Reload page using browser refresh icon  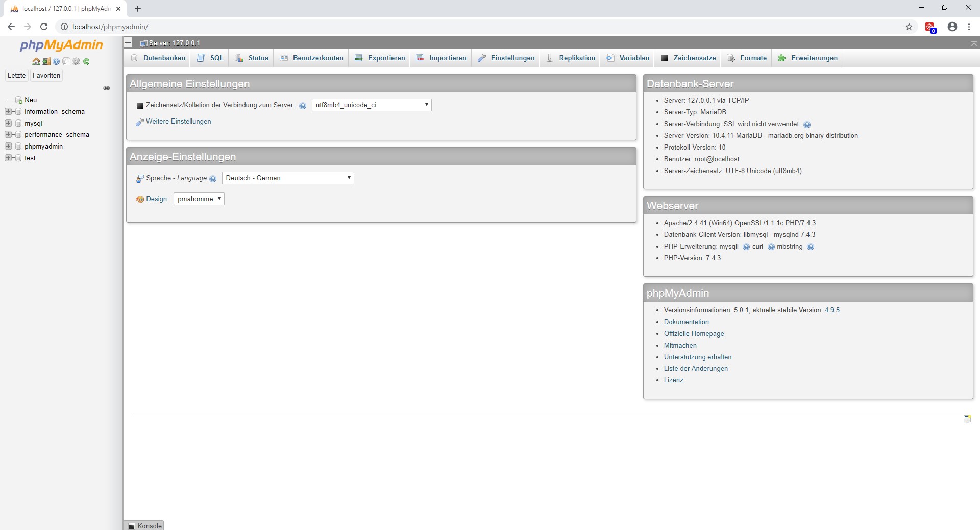(x=44, y=27)
